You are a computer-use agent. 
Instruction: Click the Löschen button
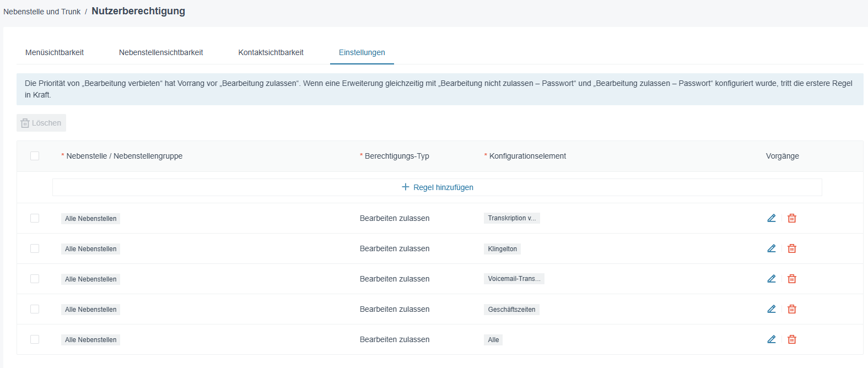pos(41,123)
